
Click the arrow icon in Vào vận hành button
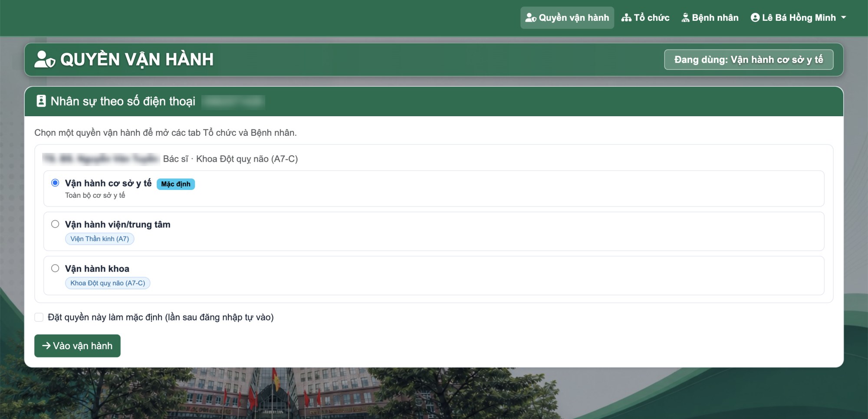pos(46,346)
